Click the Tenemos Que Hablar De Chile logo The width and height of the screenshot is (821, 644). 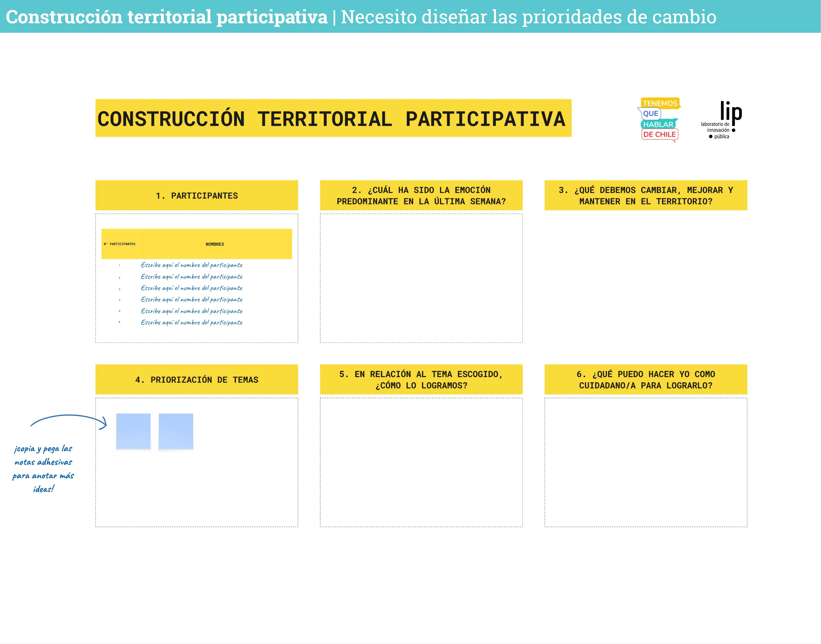point(660,119)
